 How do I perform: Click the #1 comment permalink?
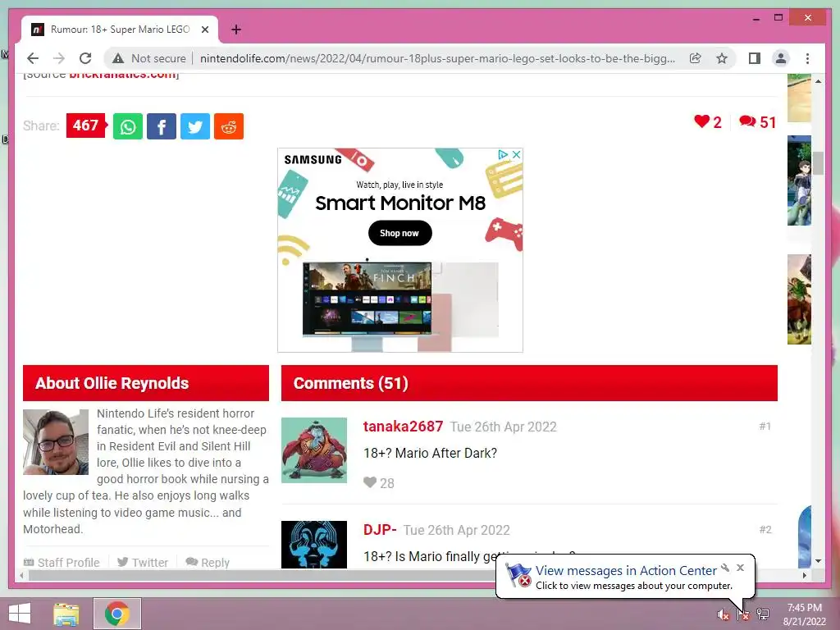point(765,427)
